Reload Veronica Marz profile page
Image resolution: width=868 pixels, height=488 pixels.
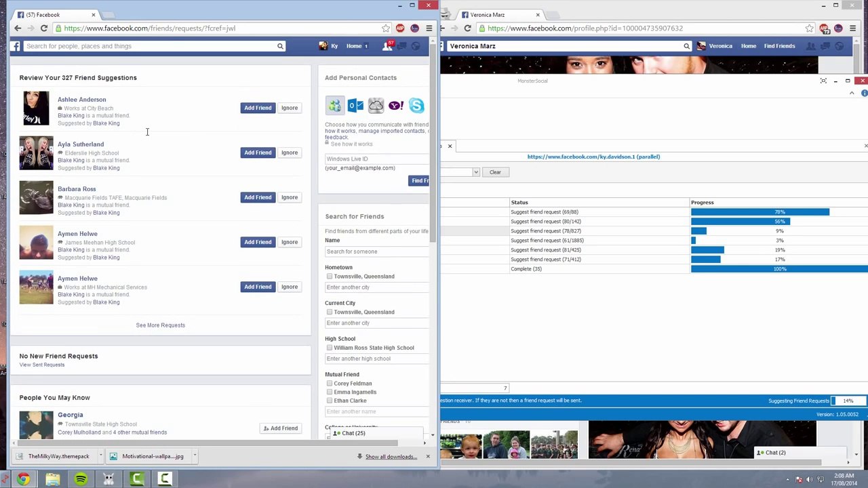pyautogui.click(x=467, y=28)
